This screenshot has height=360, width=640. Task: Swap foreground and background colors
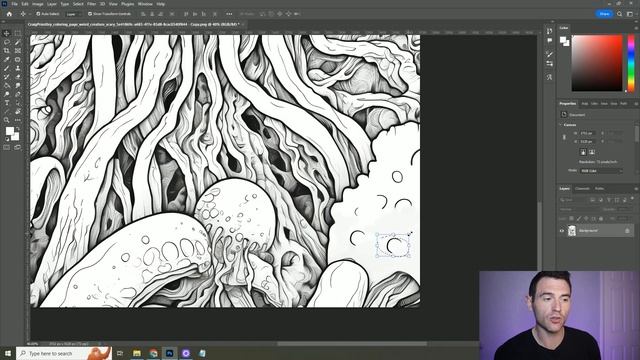(x=17, y=129)
